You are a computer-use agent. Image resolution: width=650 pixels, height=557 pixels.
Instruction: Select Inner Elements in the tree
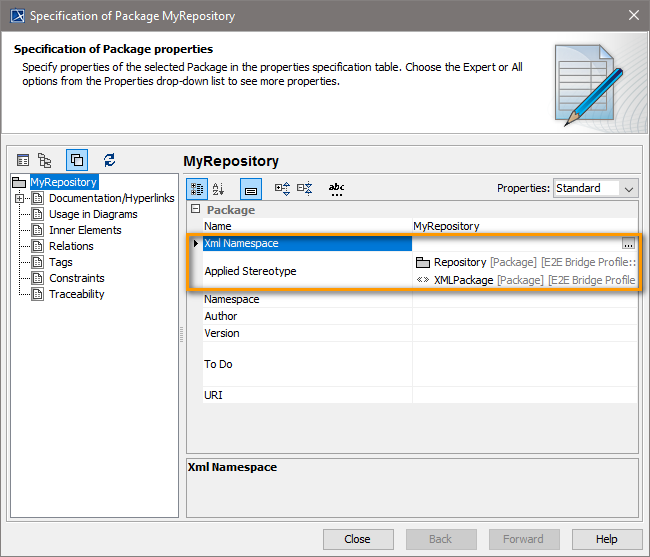(85, 230)
